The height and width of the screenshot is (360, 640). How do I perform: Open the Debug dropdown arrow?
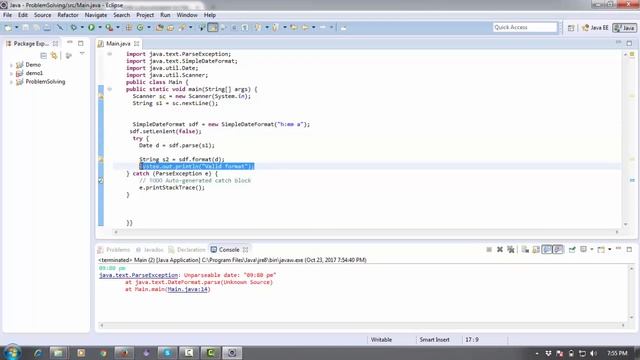click(x=82, y=28)
